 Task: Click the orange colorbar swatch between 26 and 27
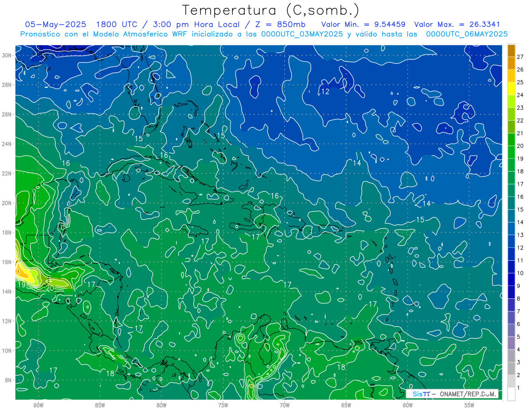[511, 63]
